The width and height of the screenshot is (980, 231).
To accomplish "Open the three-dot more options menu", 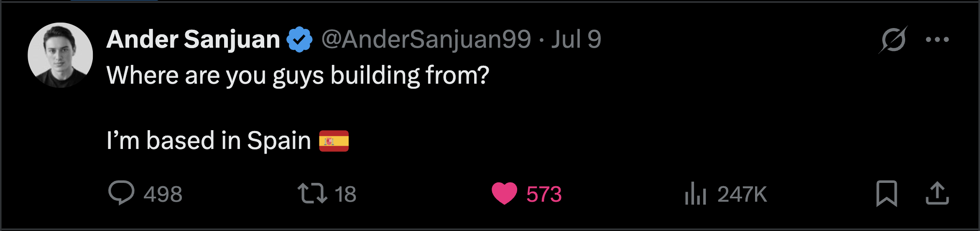I will coord(937,40).
